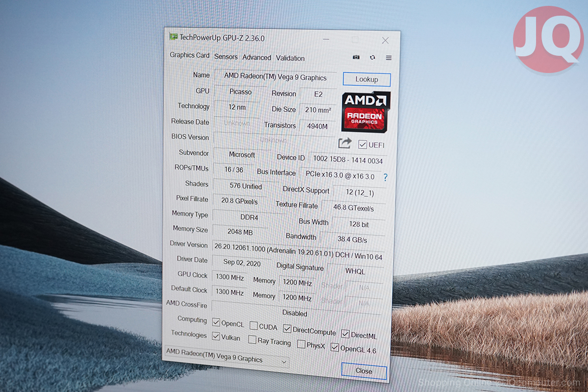Click the ROPs/TMUs field showing 16 / 36

pos(234,170)
